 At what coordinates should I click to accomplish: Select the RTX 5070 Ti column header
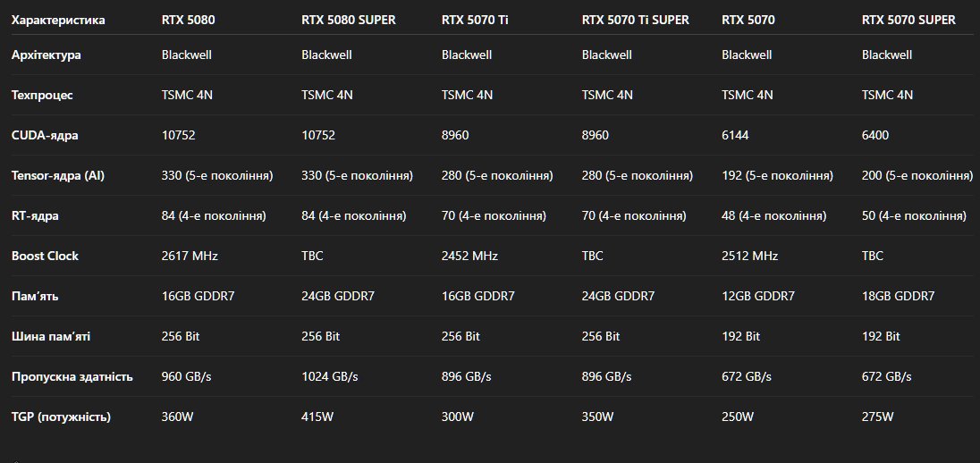(475, 20)
